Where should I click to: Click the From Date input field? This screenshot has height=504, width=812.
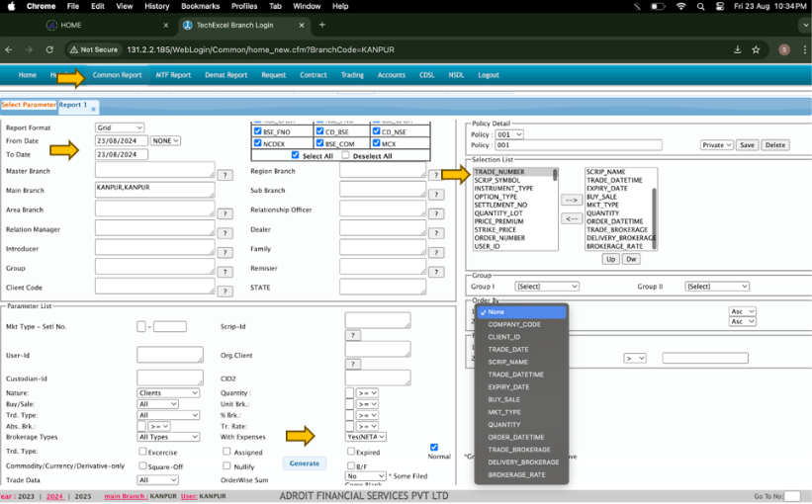(121, 140)
